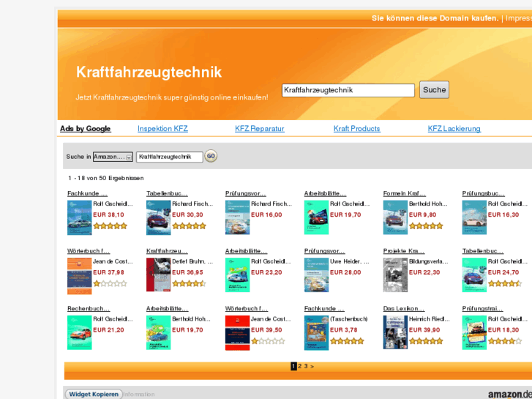Click the Bildungsverla... author text
This screenshot has height=399, width=532.
428,261
